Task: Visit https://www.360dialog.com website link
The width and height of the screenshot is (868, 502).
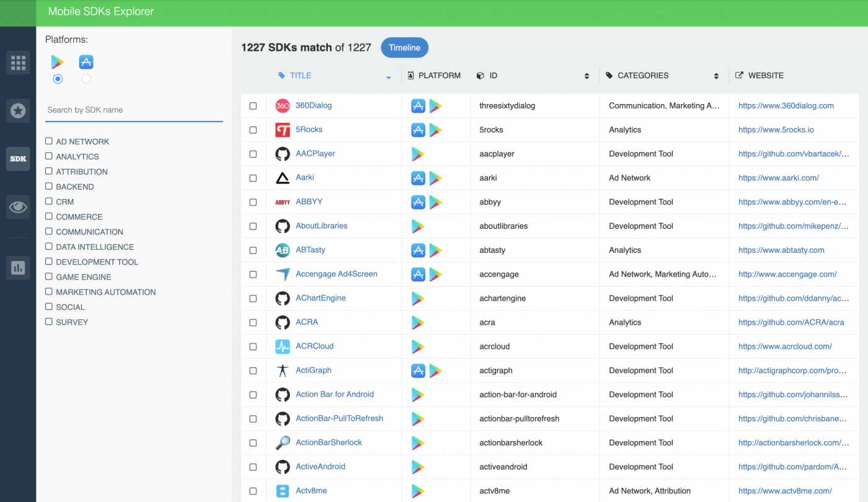Action: click(x=786, y=106)
